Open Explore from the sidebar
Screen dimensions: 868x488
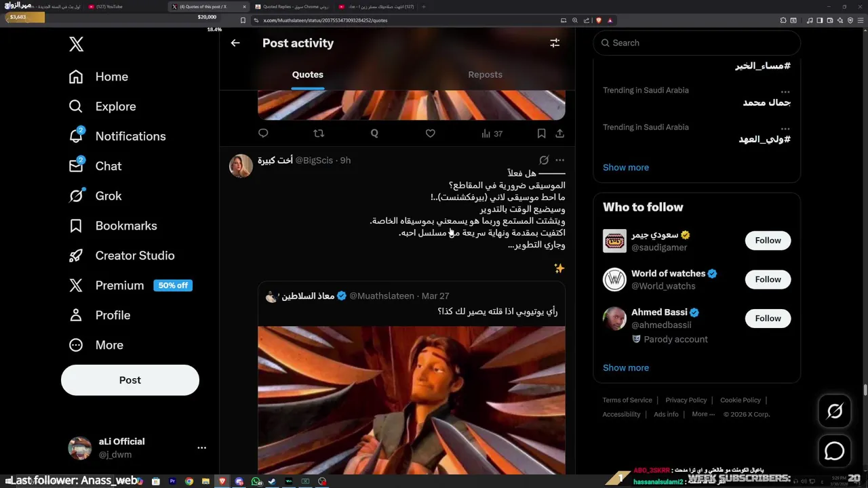(x=102, y=106)
